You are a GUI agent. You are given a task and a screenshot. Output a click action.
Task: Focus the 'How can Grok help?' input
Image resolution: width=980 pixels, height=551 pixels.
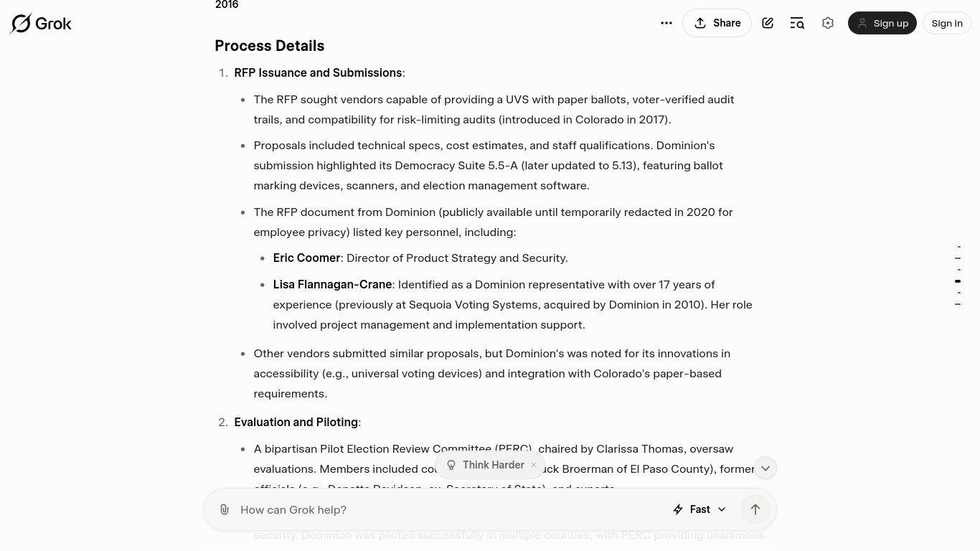(x=445, y=509)
